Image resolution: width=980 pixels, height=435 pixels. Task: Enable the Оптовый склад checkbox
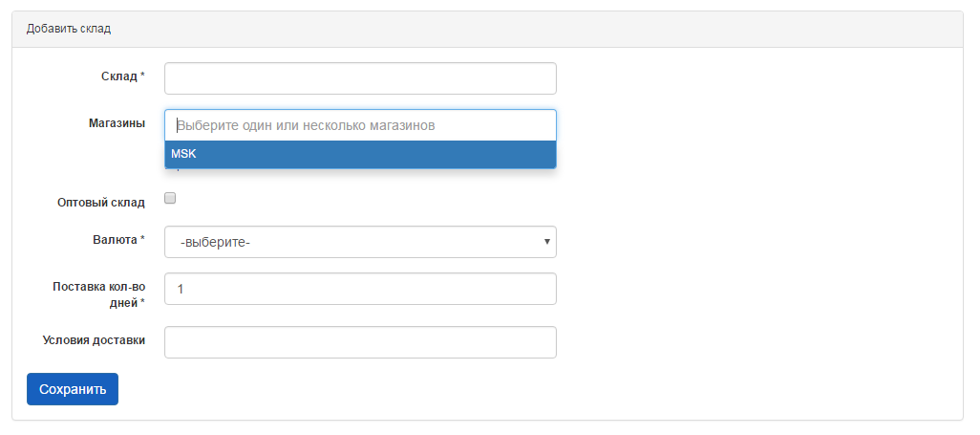(170, 199)
